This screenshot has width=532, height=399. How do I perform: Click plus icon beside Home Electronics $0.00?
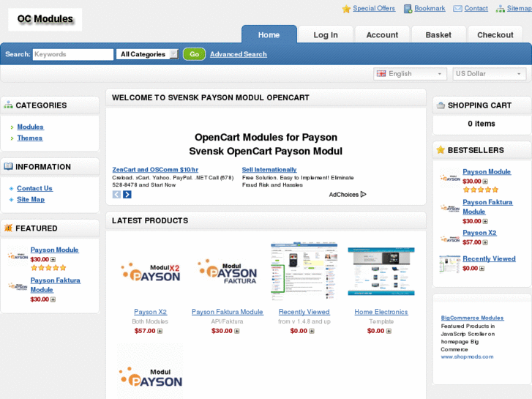[389, 331]
